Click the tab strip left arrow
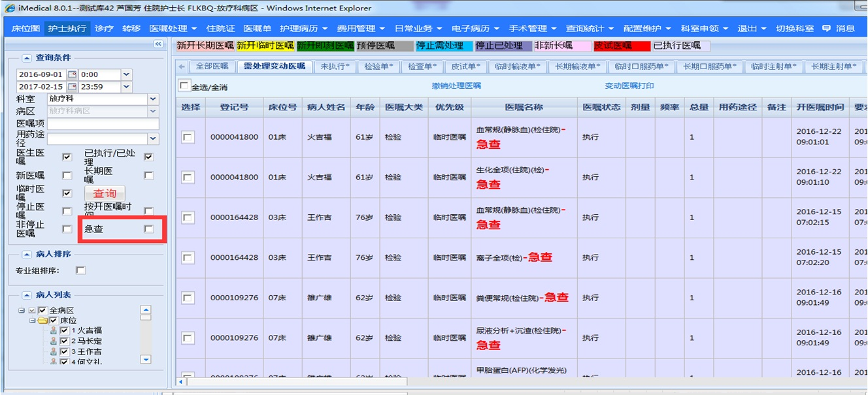Screen dimensions: 868x395 pyautogui.click(x=181, y=67)
